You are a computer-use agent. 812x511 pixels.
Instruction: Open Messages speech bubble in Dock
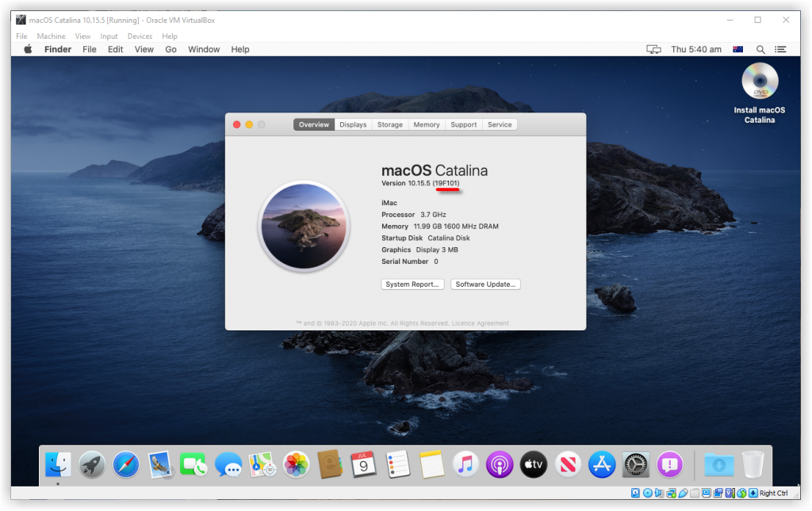coord(228,464)
